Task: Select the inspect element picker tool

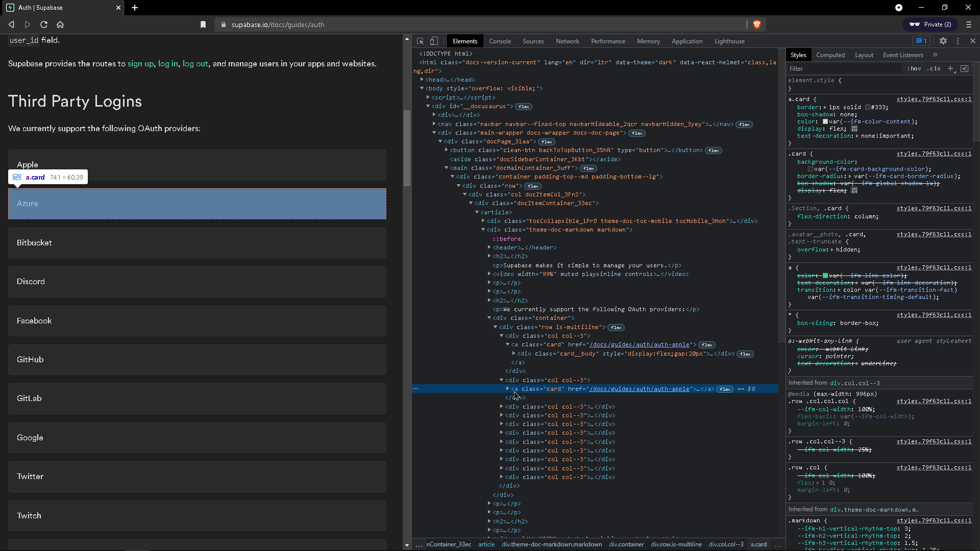Action: pos(420,41)
